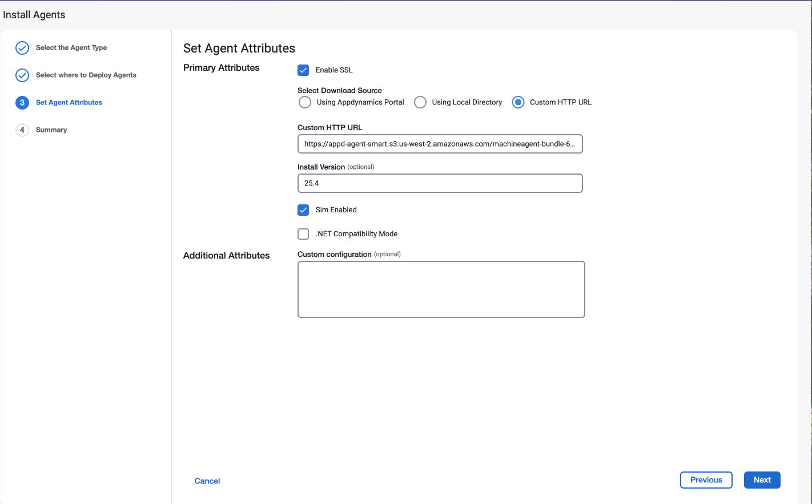This screenshot has height=504, width=812.
Task: Click the checkmark icon for Select where to Deploy Agents
Action: pos(22,75)
